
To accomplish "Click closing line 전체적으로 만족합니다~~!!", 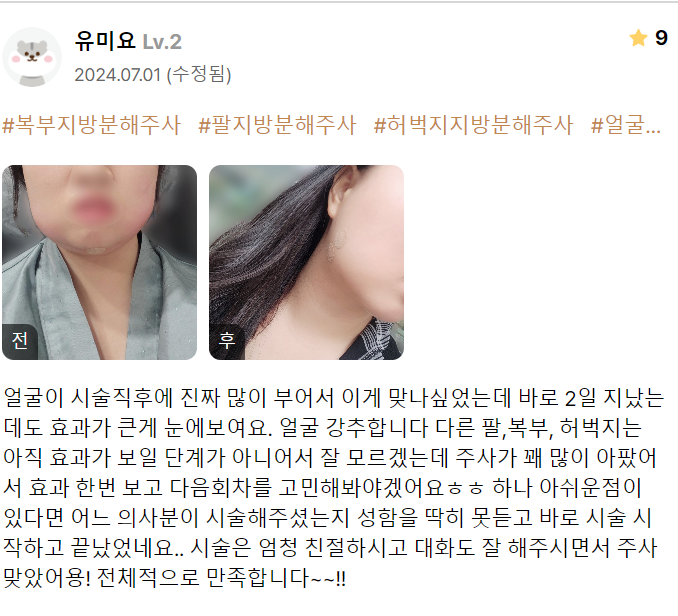I will coord(221,578).
